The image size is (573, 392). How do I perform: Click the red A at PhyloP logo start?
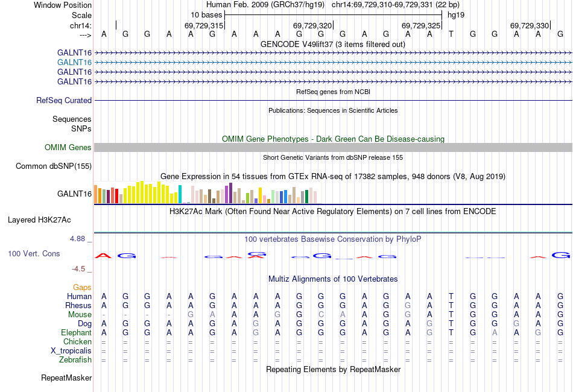click(x=103, y=255)
